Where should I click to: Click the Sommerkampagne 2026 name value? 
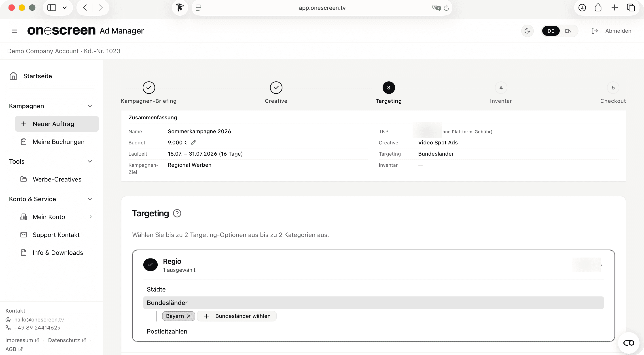click(199, 131)
